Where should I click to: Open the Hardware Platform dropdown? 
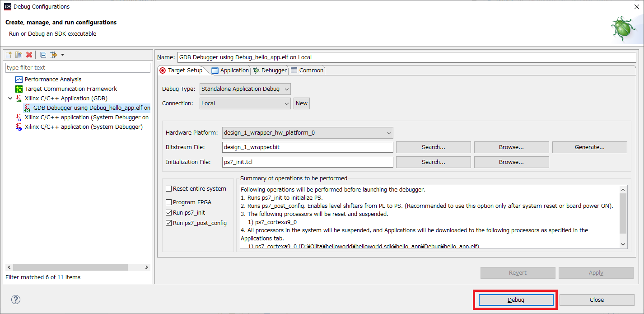pos(308,133)
